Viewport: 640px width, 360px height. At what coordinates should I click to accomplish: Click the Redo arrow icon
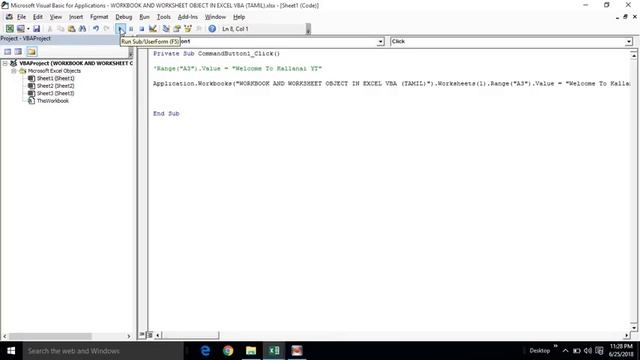pos(107,29)
